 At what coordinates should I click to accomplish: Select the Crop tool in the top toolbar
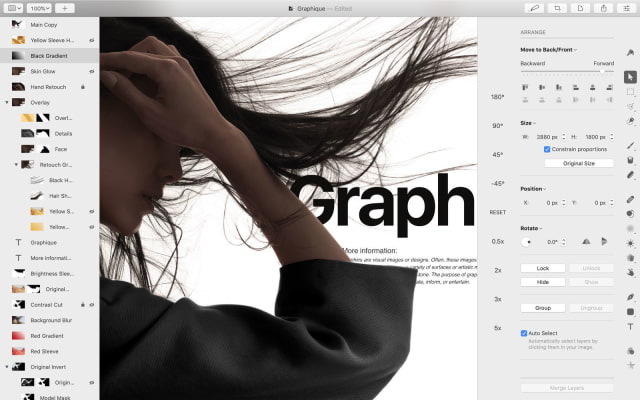pos(558,8)
